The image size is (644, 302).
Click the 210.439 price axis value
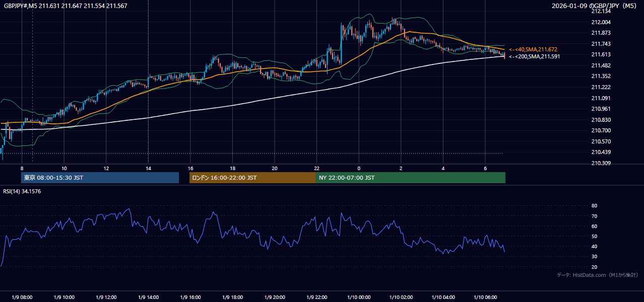(x=601, y=153)
